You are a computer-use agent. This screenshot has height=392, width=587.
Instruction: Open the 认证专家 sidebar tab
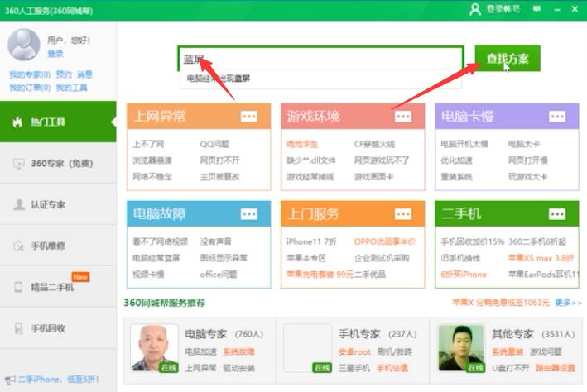click(58, 204)
